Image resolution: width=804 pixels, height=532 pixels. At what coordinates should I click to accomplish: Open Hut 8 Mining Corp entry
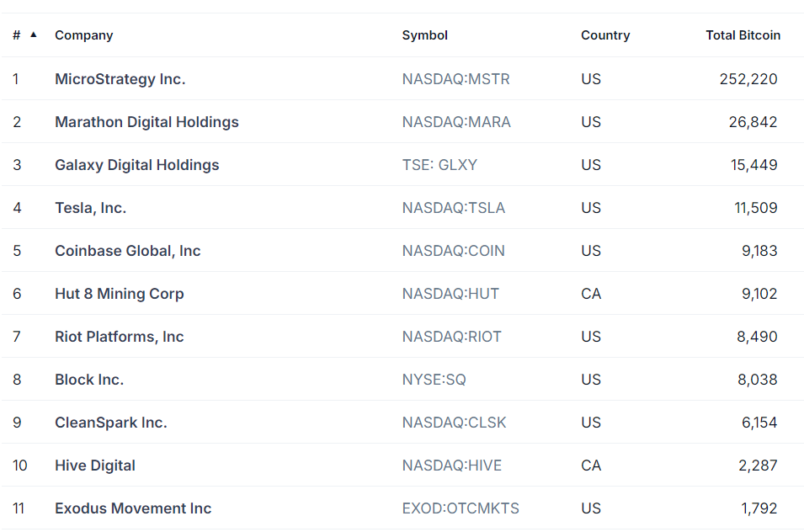coord(120,294)
